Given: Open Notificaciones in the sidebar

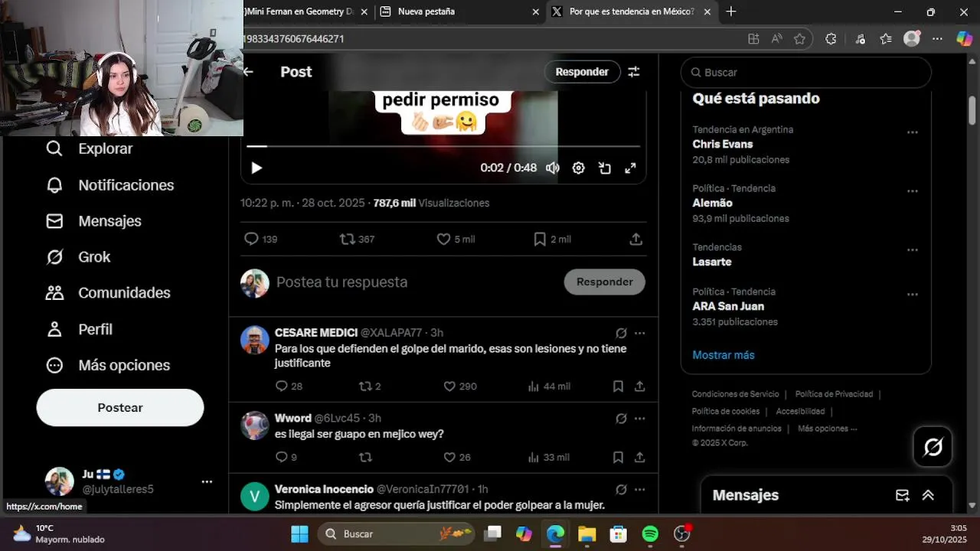Looking at the screenshot, I should (109, 185).
